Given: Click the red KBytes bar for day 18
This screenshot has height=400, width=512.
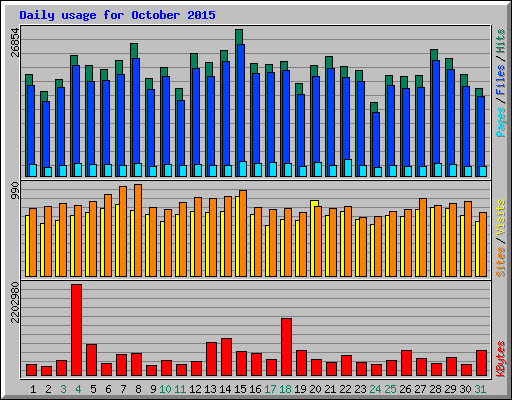Looking at the screenshot, I should [286, 347].
